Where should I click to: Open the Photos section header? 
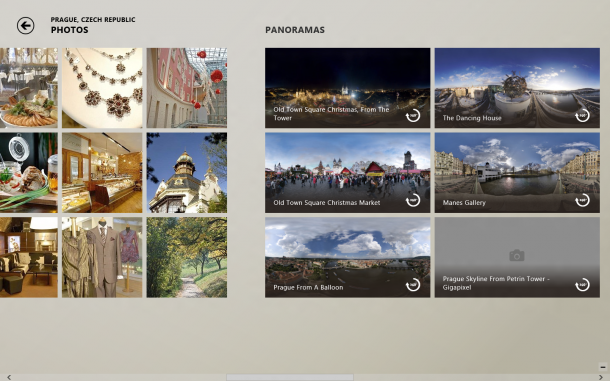(70, 30)
